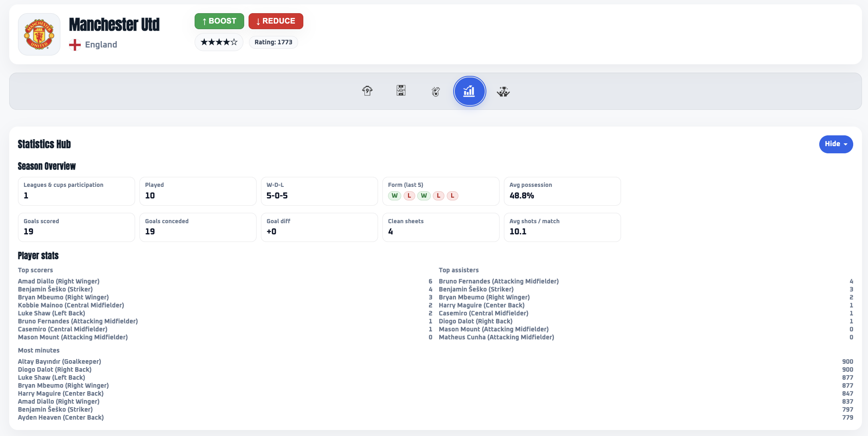The image size is (868, 436).
Task: Open the squad tab with jersey icon
Action: 367,91
